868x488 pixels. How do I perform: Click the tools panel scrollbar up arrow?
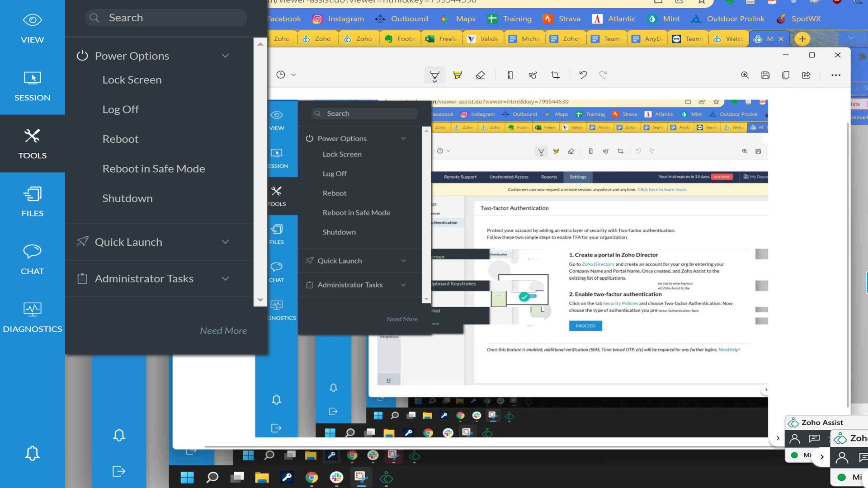pyautogui.click(x=260, y=44)
